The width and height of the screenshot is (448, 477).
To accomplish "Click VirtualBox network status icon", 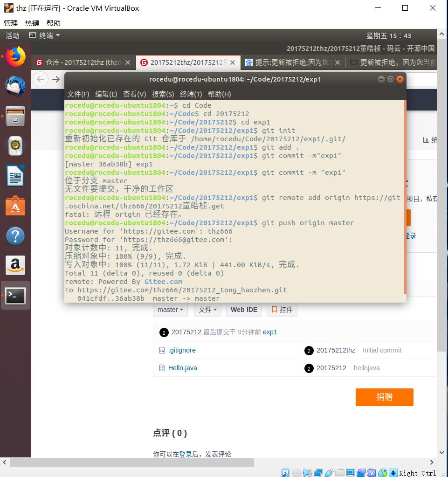I will 318,472.
